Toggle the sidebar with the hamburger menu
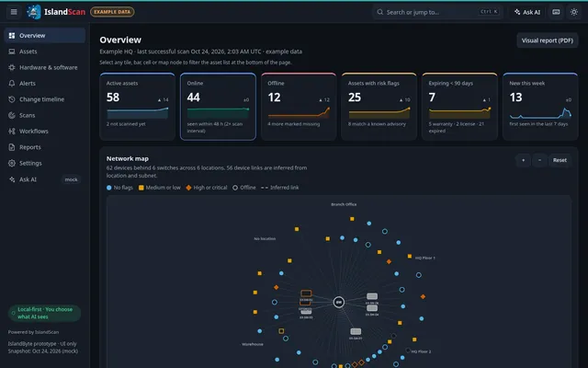The image size is (588, 368). coord(14,12)
